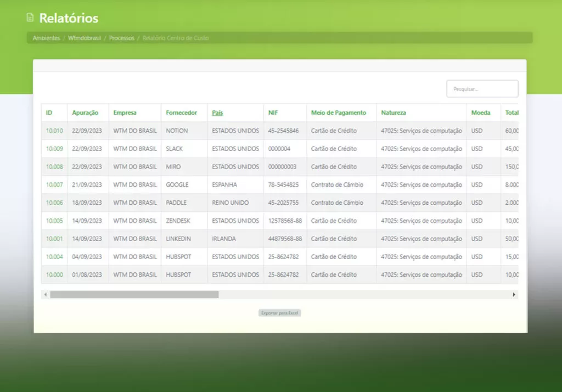Click the scrollbar right arrow
Viewport: 562px width, 392px height.
click(514, 294)
